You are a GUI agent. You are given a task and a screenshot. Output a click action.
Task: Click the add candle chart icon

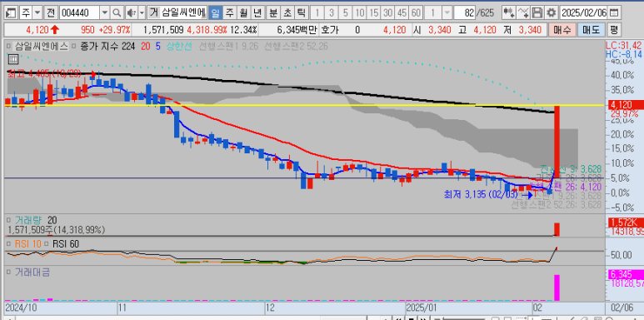pos(509,12)
